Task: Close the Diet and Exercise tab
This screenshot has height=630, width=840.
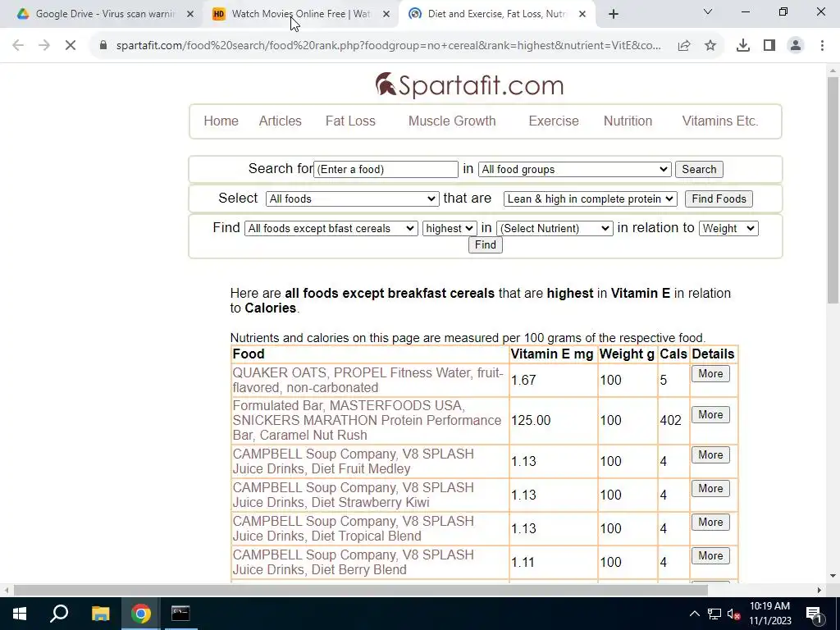Action: 582,15
